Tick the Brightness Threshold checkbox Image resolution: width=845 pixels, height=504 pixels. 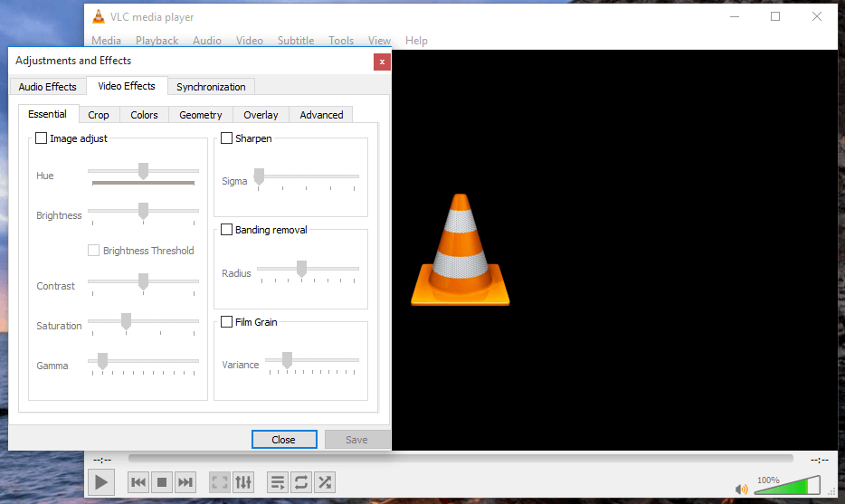click(x=94, y=250)
